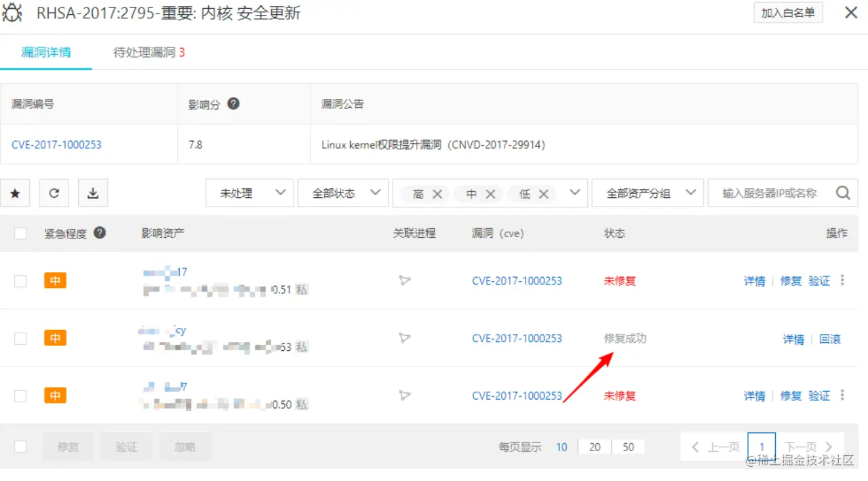
Task: Click the 7.8 impact score value
Action: 195,144
